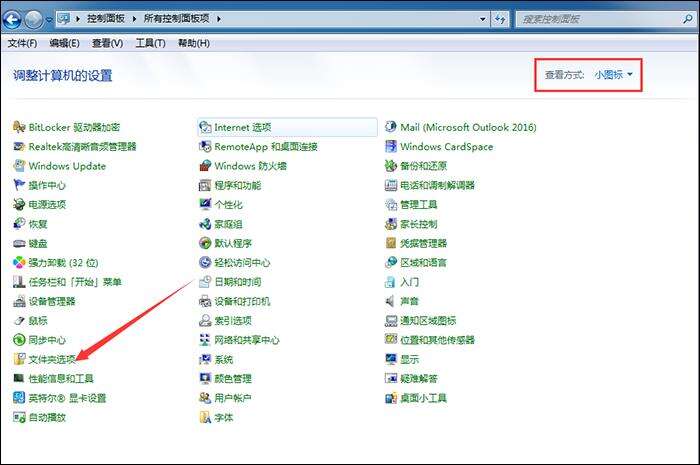Viewport: 700px width, 465px height.
Task: Open the 文件夹选项 icon
Action: 19,359
